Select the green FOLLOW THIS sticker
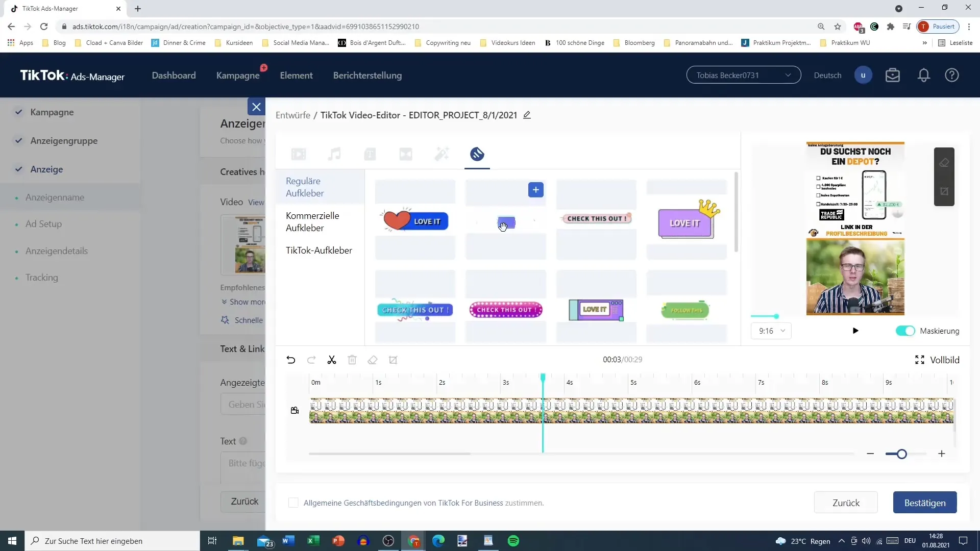Viewport: 980px width, 551px height. point(686,310)
